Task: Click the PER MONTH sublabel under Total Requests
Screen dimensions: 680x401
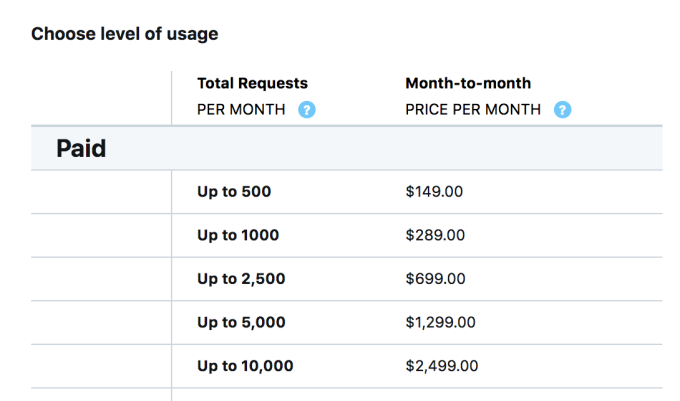Action: (241, 110)
